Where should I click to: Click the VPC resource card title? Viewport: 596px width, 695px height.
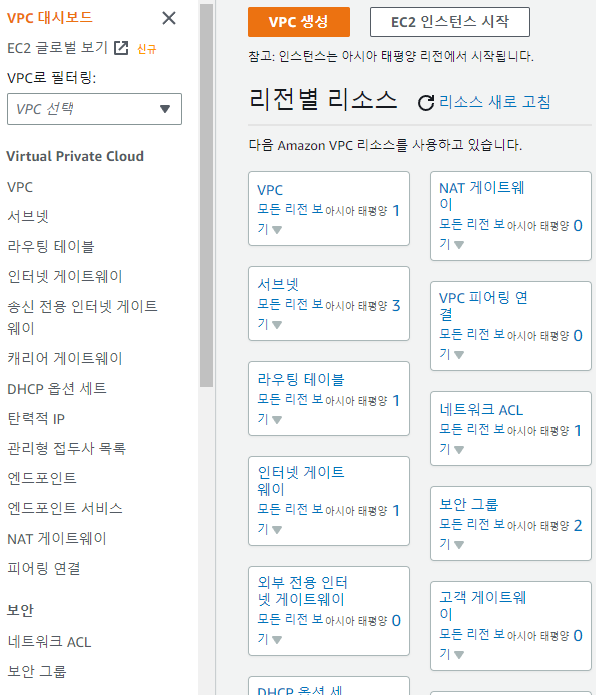270,190
